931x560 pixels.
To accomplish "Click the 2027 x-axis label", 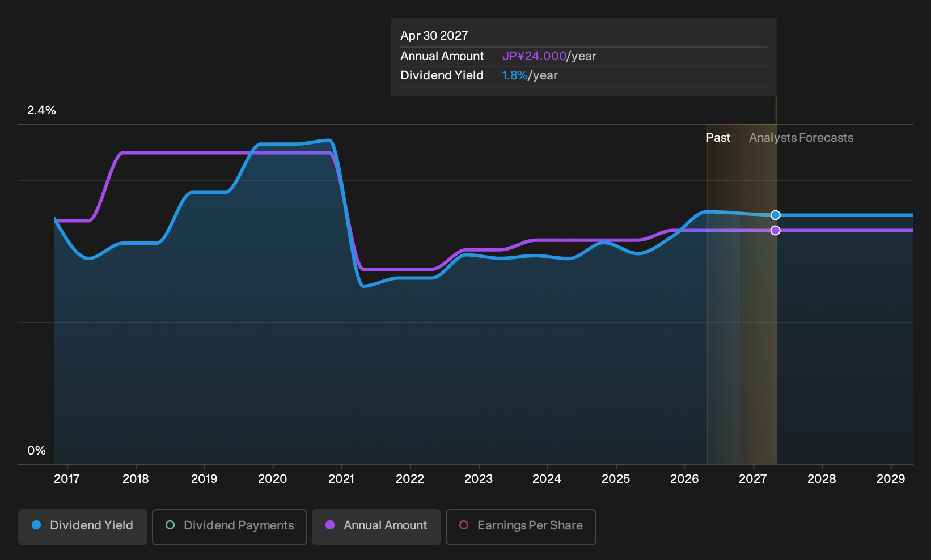I will click(x=753, y=479).
